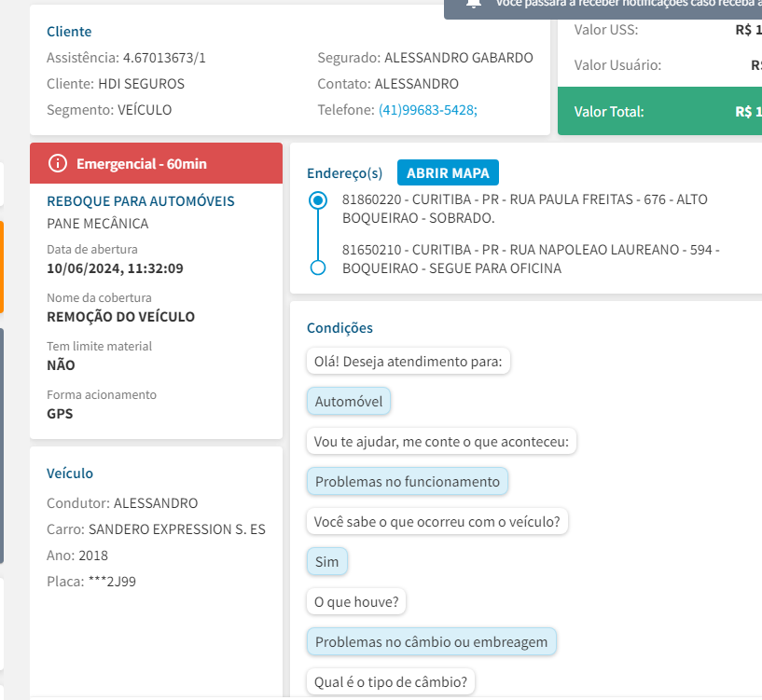Click the phone number (41)99683-5428 link
Viewport: 762px width, 700px height.
(x=428, y=109)
